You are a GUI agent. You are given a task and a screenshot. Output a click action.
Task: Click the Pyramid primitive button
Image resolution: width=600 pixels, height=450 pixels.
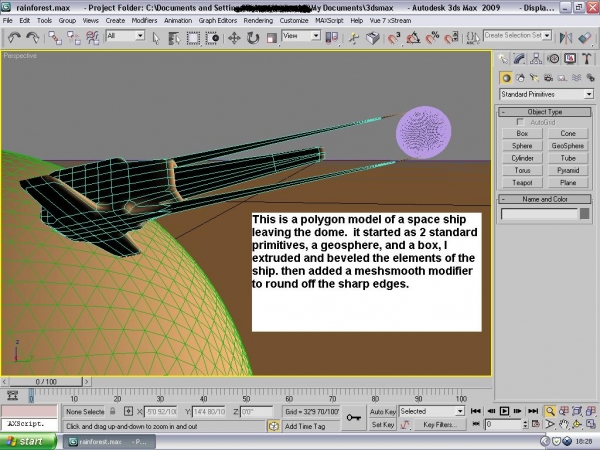[x=568, y=170]
